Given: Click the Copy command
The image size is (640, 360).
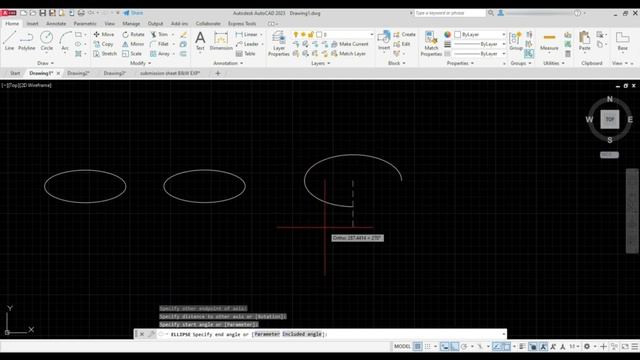Looking at the screenshot, I should click(x=104, y=44).
